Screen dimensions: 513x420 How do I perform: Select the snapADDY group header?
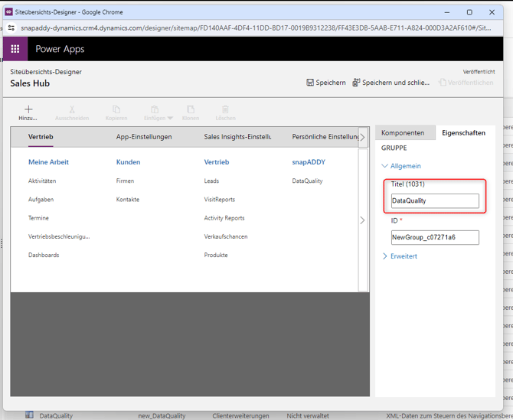(x=309, y=162)
